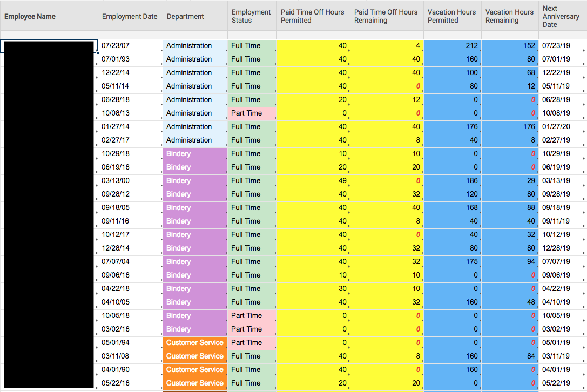This screenshot has width=587, height=392.
Task: Click the Vacation Hours Permitted header
Action: [452, 17]
